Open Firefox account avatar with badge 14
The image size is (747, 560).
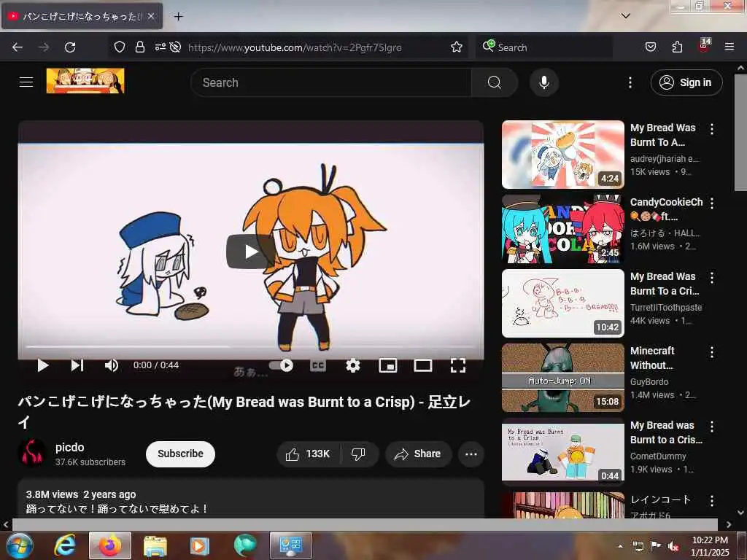click(704, 46)
